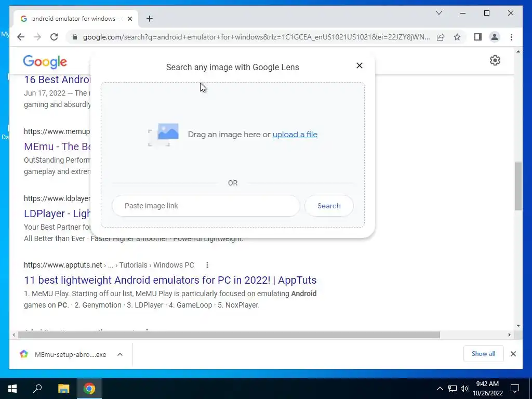Click the Search button in the Lens dialog

click(x=329, y=206)
